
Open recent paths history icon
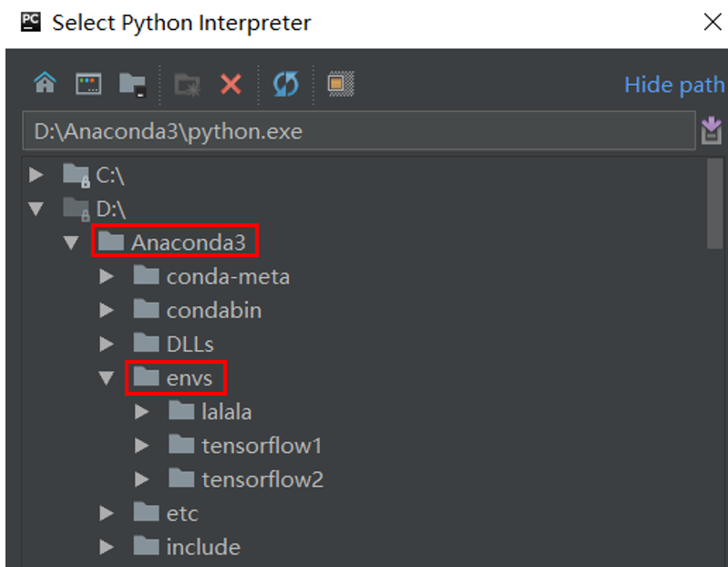(712, 130)
